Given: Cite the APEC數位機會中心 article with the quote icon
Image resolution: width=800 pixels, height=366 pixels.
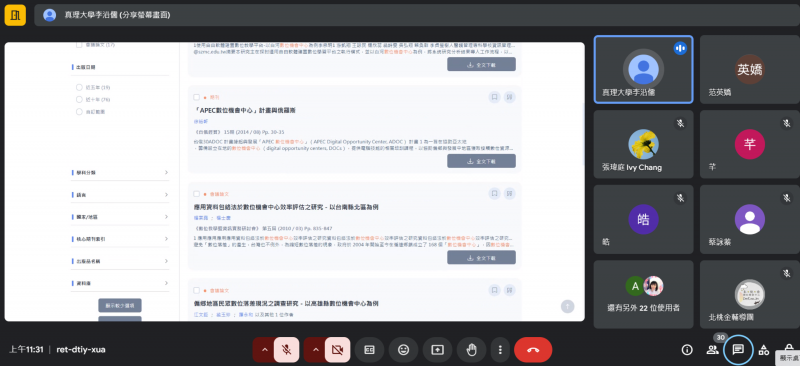Looking at the screenshot, I should pyautogui.click(x=509, y=97).
